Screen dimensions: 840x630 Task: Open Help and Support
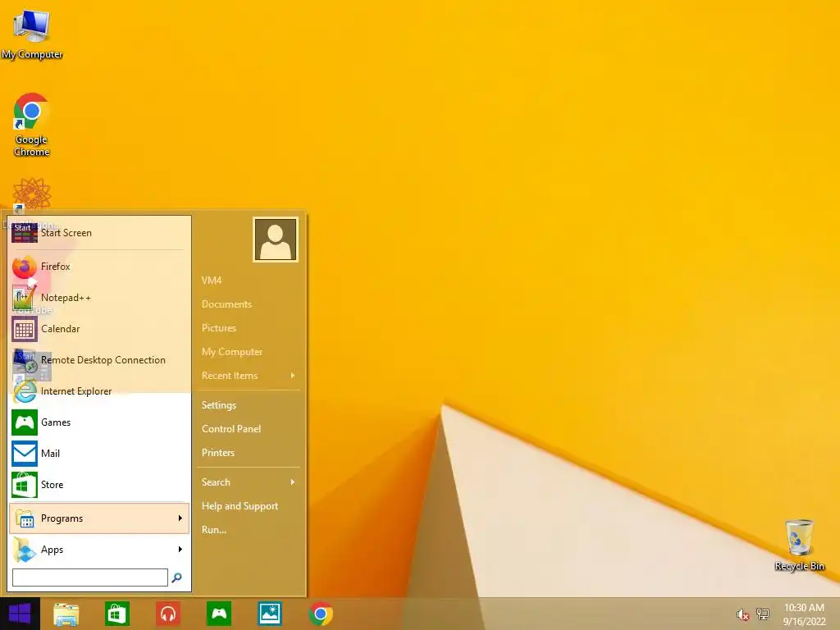(240, 505)
